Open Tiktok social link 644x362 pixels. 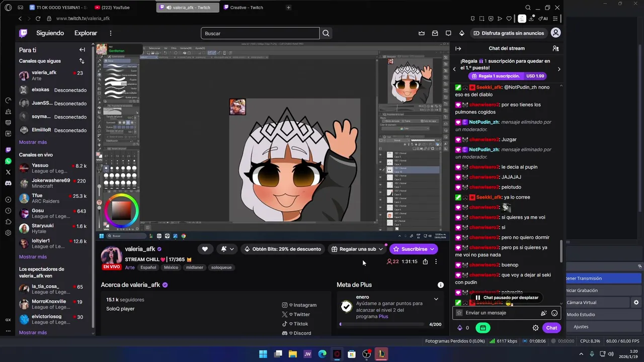(295, 324)
